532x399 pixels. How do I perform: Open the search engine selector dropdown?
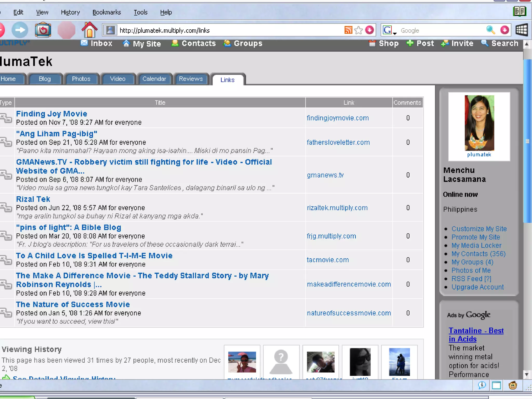pyautogui.click(x=390, y=31)
